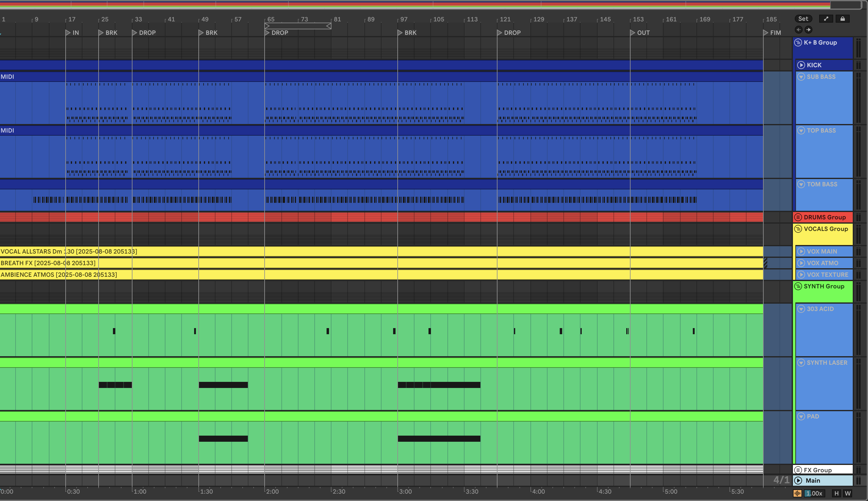Jump to previous locator arrow
868x501 pixels.
click(x=798, y=30)
